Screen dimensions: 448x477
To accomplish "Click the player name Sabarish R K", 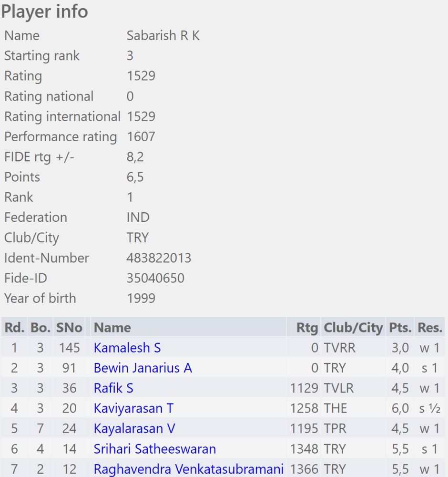I will pos(163,36).
